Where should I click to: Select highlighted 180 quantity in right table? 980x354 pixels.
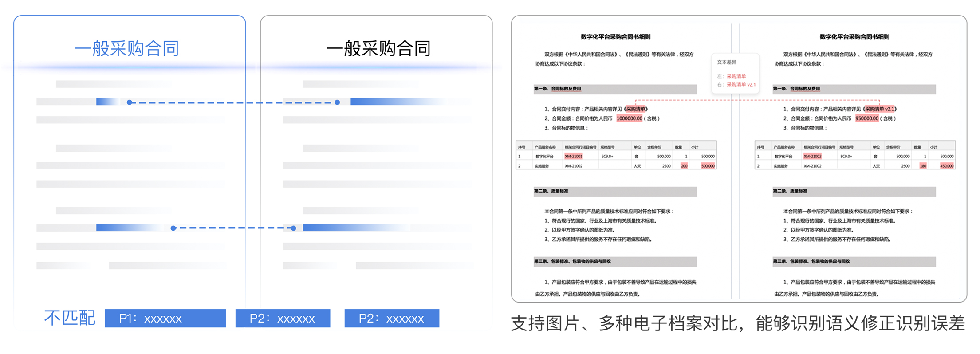(923, 166)
